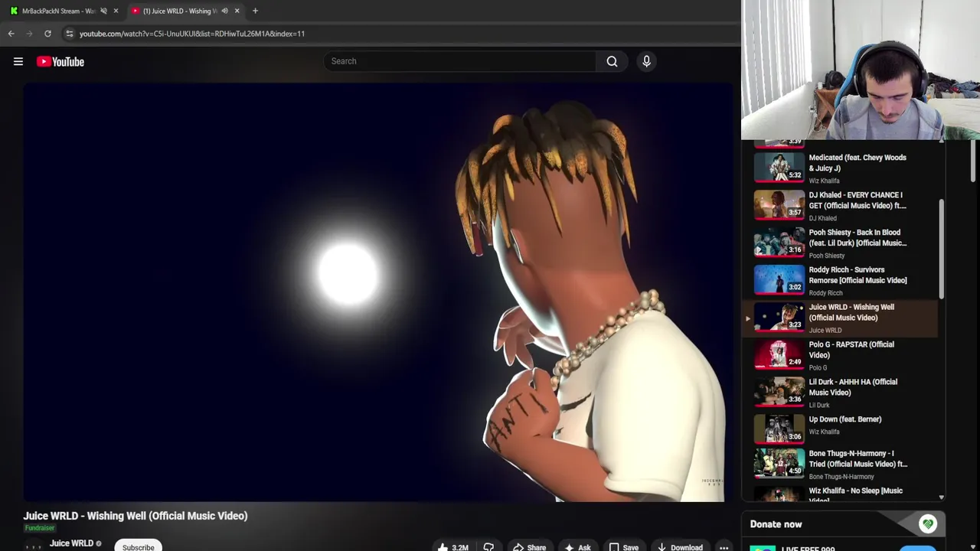The width and height of the screenshot is (980, 551).
Task: Click the search magnifier button
Action: coord(612,61)
